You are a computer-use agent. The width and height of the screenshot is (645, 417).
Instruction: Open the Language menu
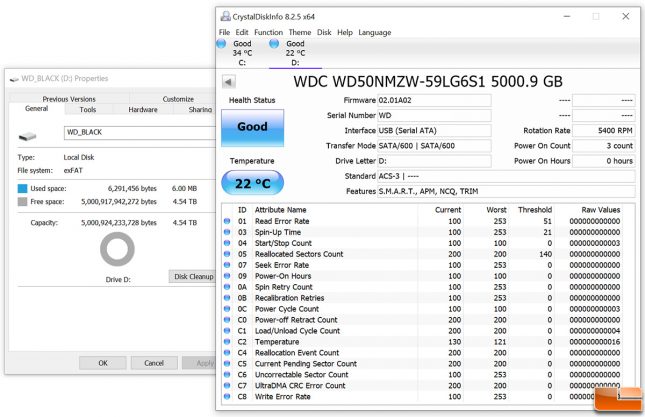coord(375,32)
